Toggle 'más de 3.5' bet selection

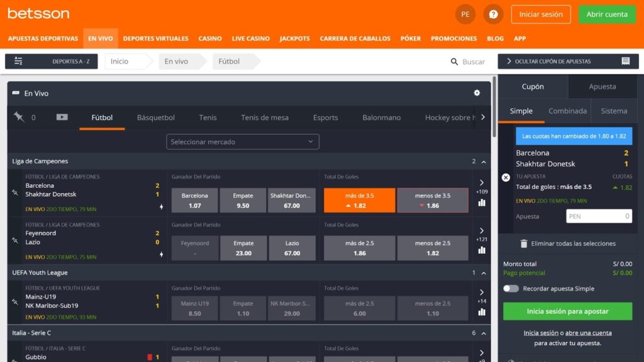click(x=359, y=200)
